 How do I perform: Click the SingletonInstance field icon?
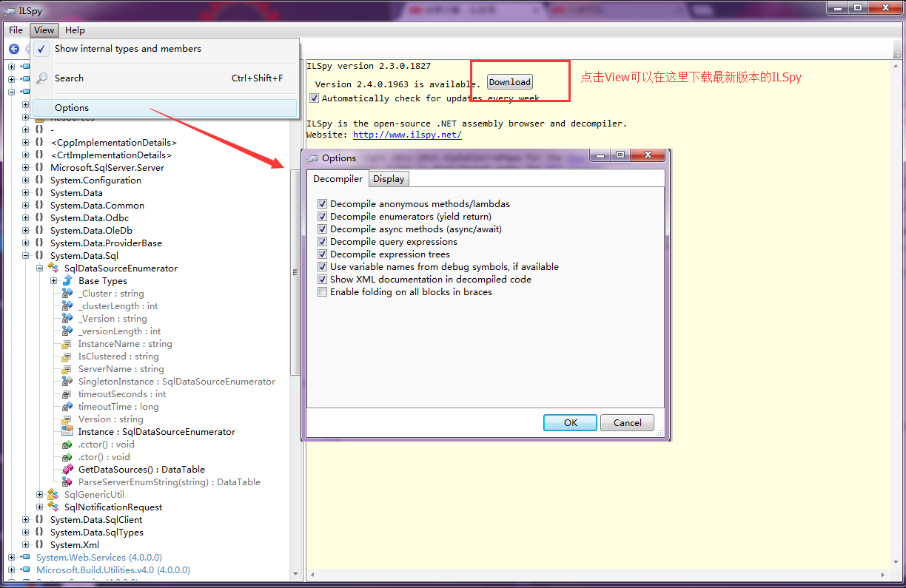pos(67,381)
